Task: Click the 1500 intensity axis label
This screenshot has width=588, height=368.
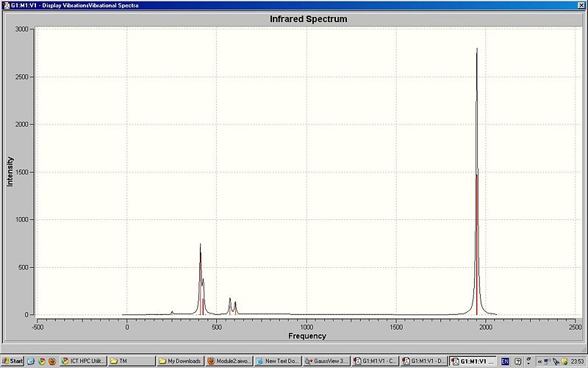Action: [22, 172]
